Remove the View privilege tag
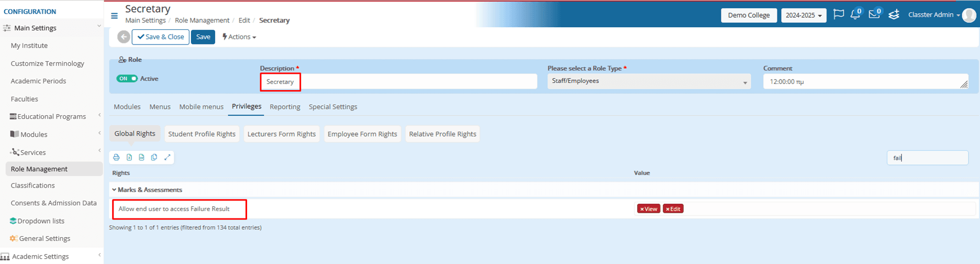This screenshot has height=264, width=980. pos(648,208)
